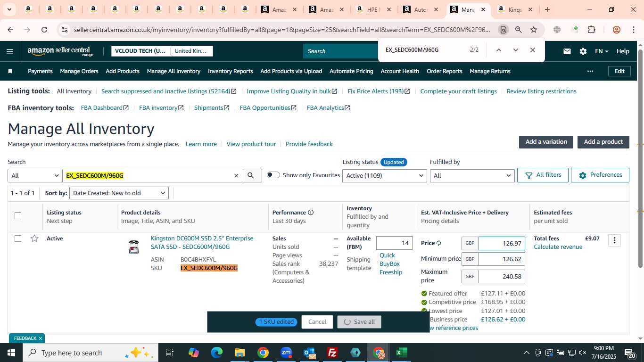Screen dimensions: 644x362
Task: Open Account Health menu item
Action: click(400, 71)
